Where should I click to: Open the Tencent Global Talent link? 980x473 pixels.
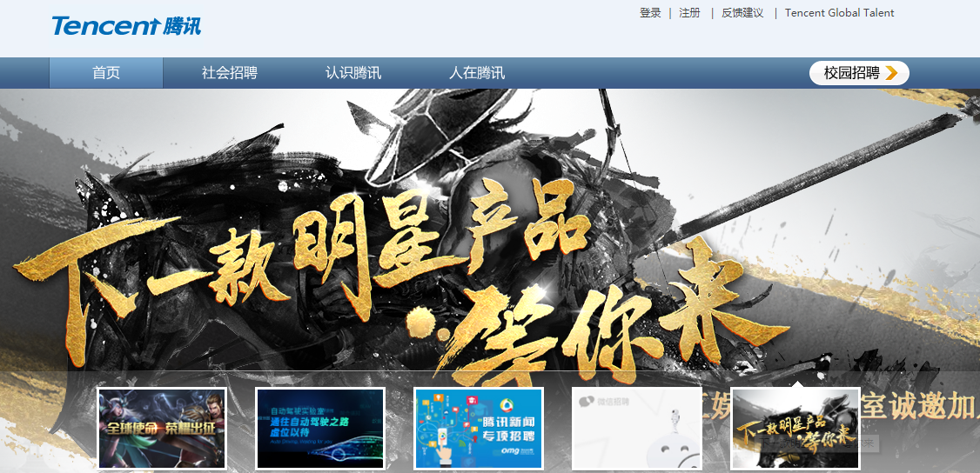839,12
